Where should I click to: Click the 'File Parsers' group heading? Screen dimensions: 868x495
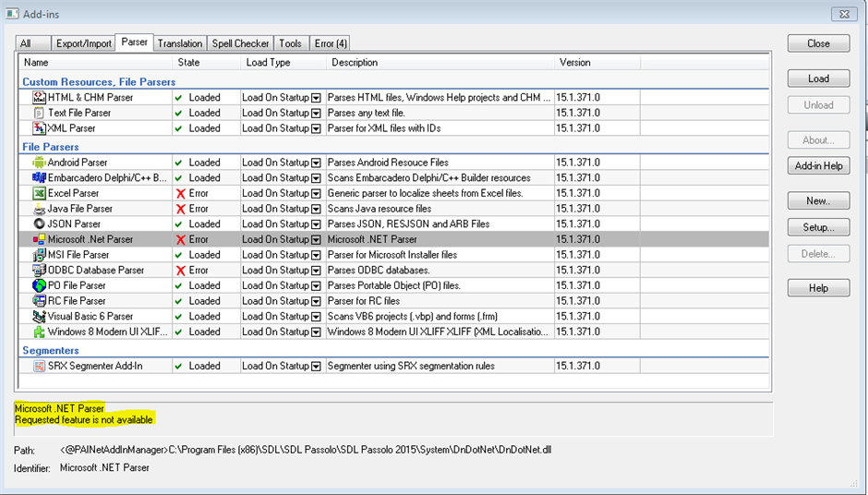point(51,147)
